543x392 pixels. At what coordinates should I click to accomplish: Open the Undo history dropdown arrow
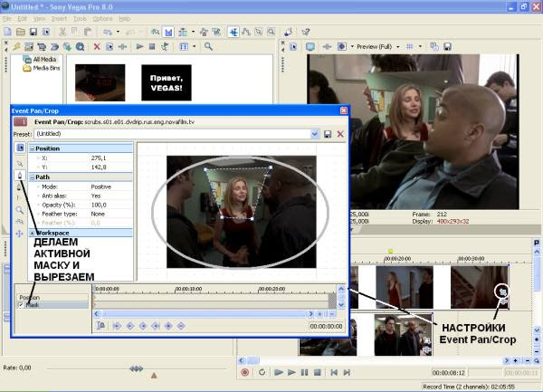point(118,33)
